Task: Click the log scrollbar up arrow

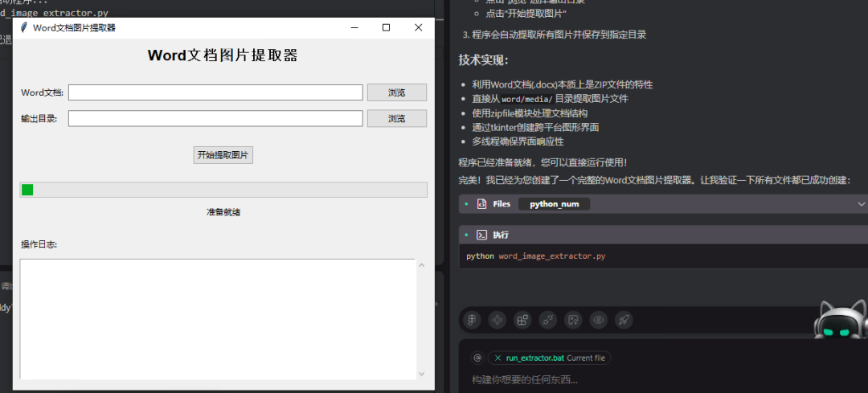Action: point(422,265)
